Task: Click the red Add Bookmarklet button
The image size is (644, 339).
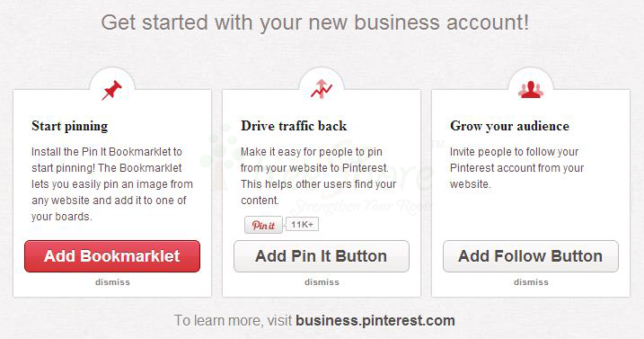Action: point(112,256)
